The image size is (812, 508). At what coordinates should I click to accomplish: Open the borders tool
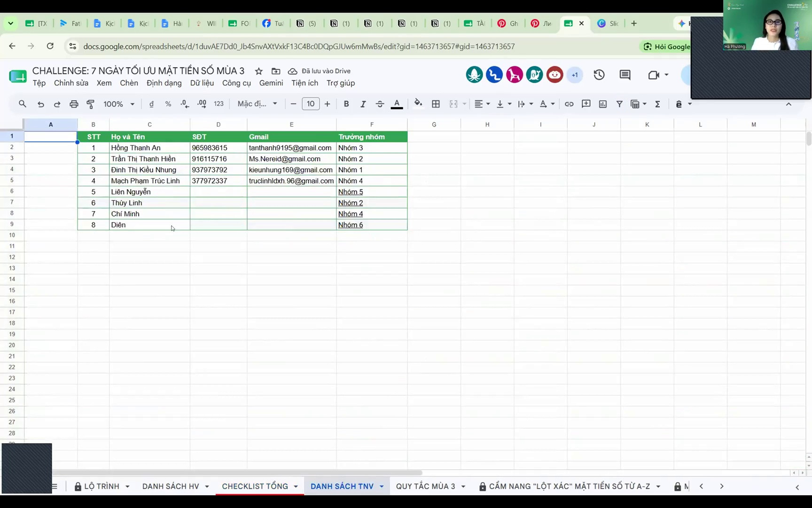[x=436, y=104]
